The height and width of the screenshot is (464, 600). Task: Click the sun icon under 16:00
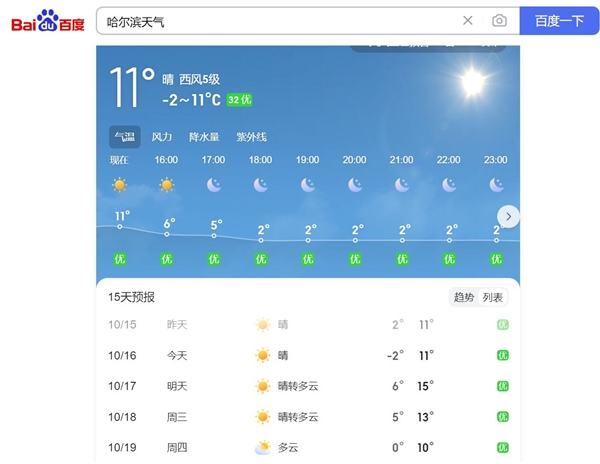pos(166,185)
